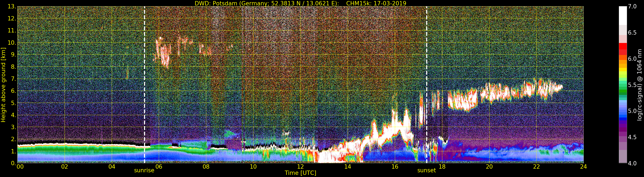Click the '04' time tick label
Screen dimensions: 644x177
[112, 166]
